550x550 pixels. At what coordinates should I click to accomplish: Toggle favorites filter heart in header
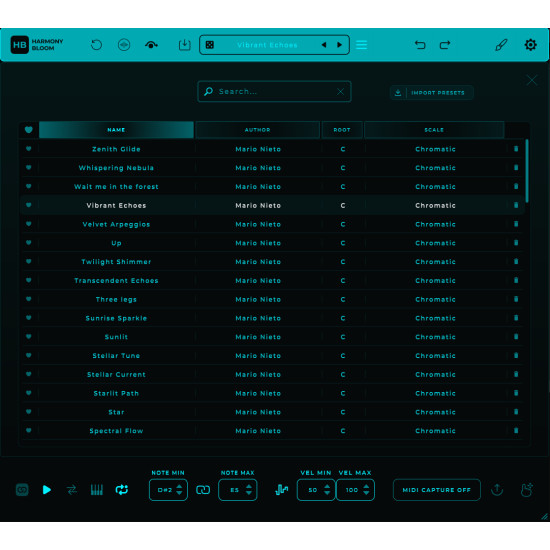click(29, 130)
